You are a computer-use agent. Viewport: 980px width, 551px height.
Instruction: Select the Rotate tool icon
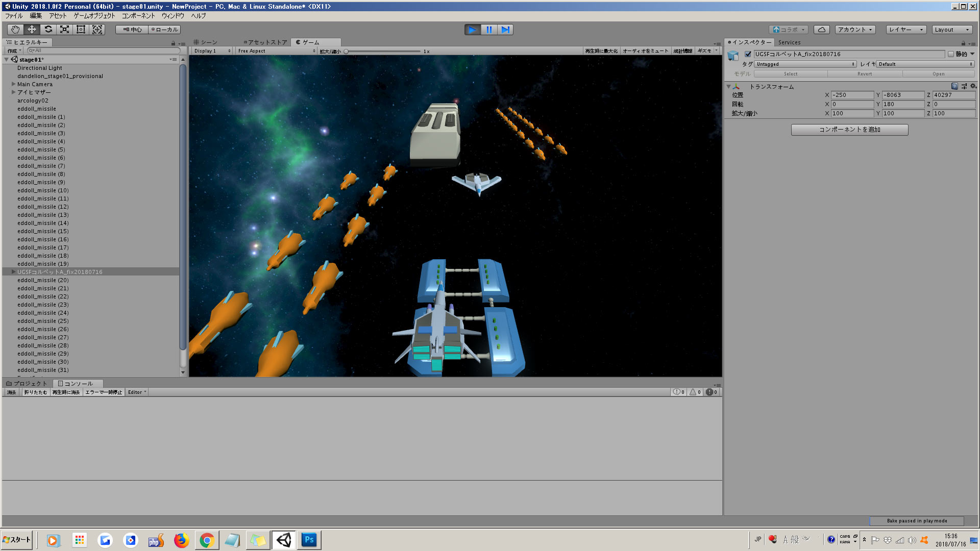[x=48, y=30]
